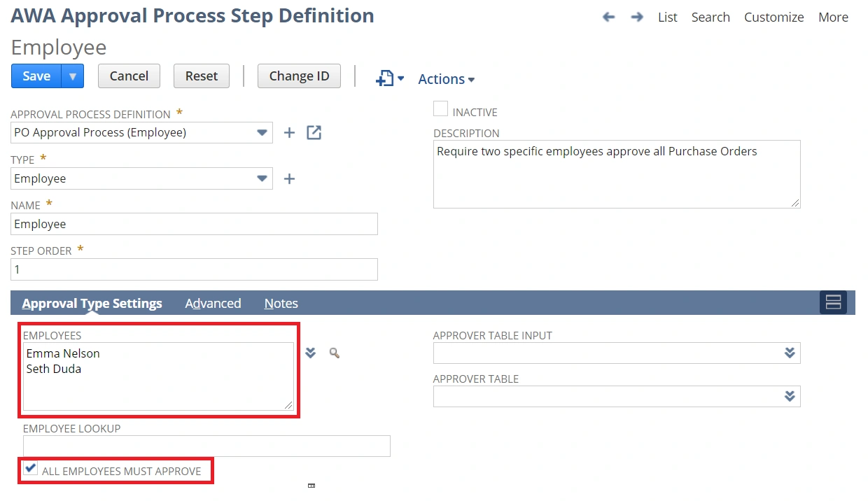Open the Customize link
Image resolution: width=868 pixels, height=501 pixels.
(x=773, y=17)
